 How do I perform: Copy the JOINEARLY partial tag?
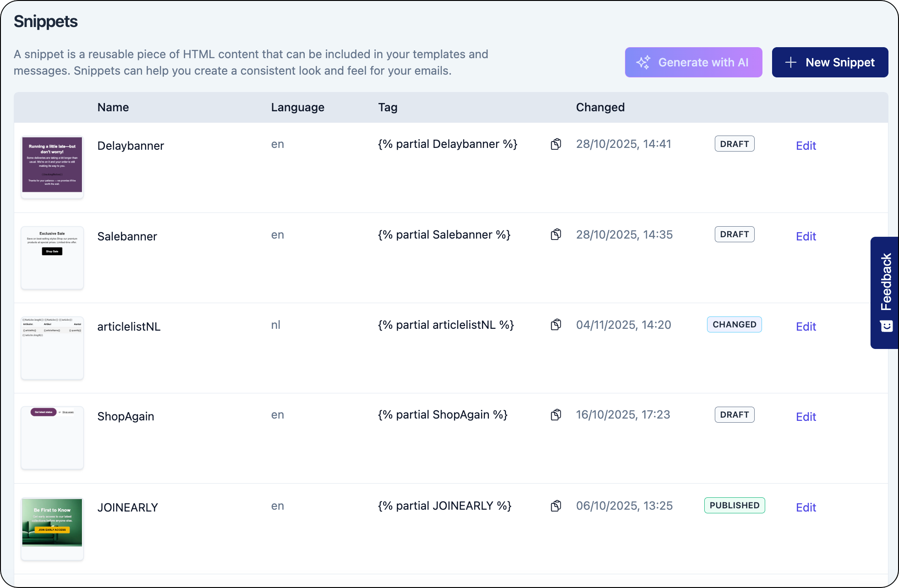(556, 506)
